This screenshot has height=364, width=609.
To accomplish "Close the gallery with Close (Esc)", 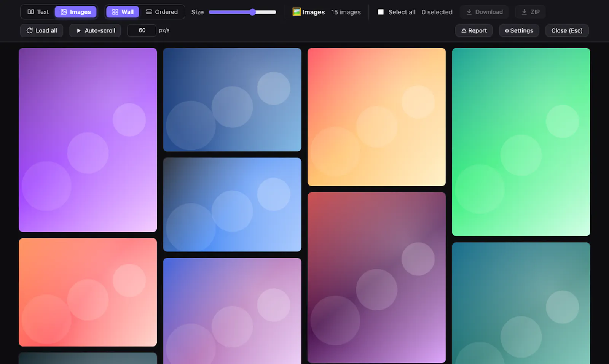I will 567,30.
